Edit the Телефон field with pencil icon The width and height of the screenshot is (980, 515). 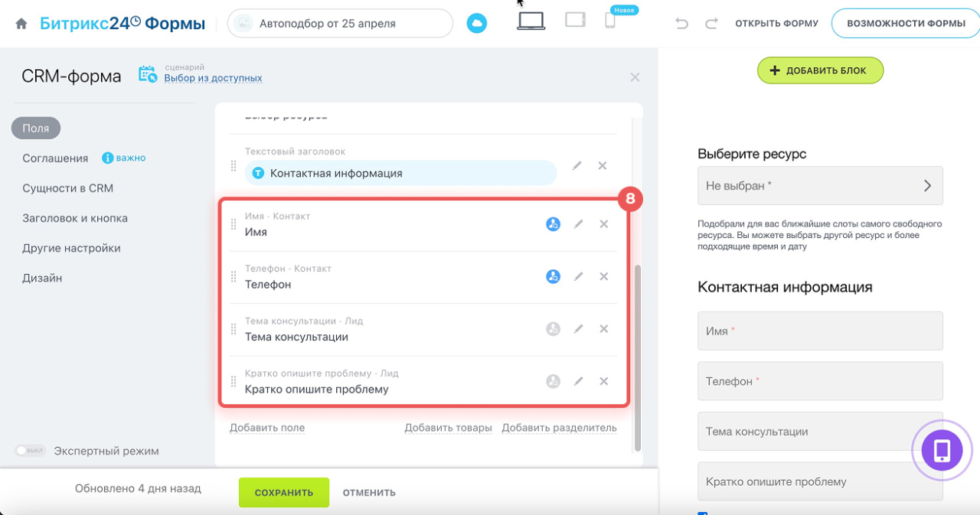(x=579, y=276)
